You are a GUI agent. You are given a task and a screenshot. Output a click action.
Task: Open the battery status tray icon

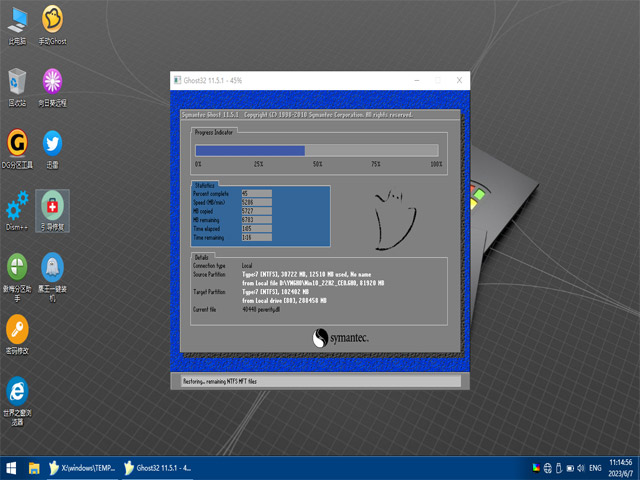tap(570, 468)
